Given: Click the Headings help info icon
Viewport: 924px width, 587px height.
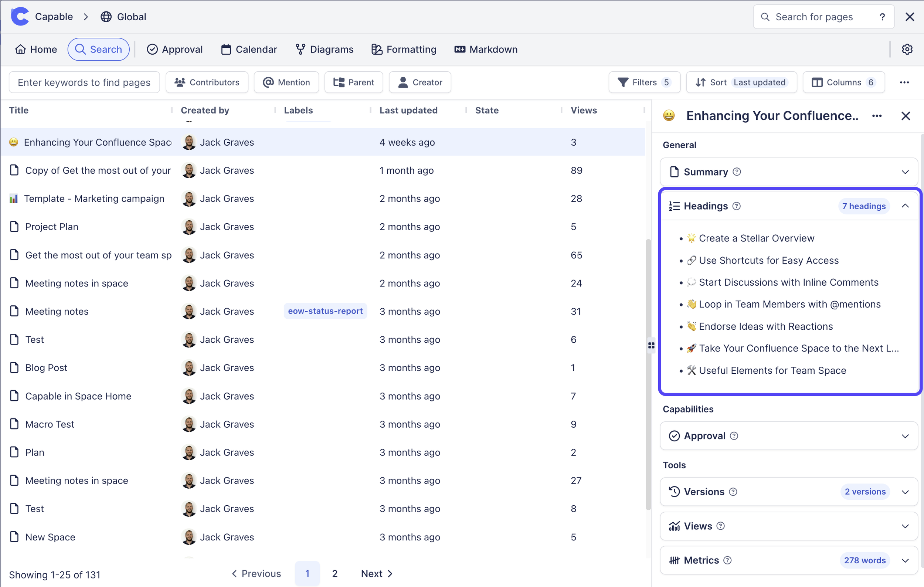Looking at the screenshot, I should [x=736, y=206].
